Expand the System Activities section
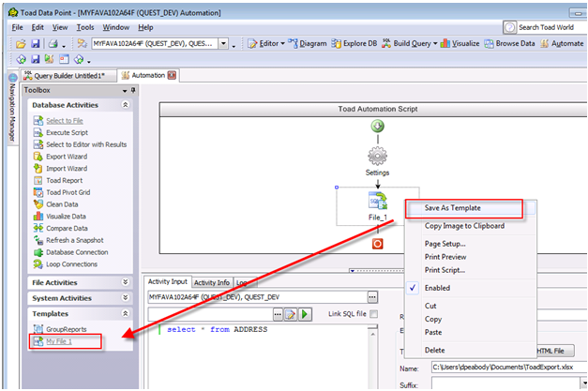This screenshot has height=391, width=588. 126,298
